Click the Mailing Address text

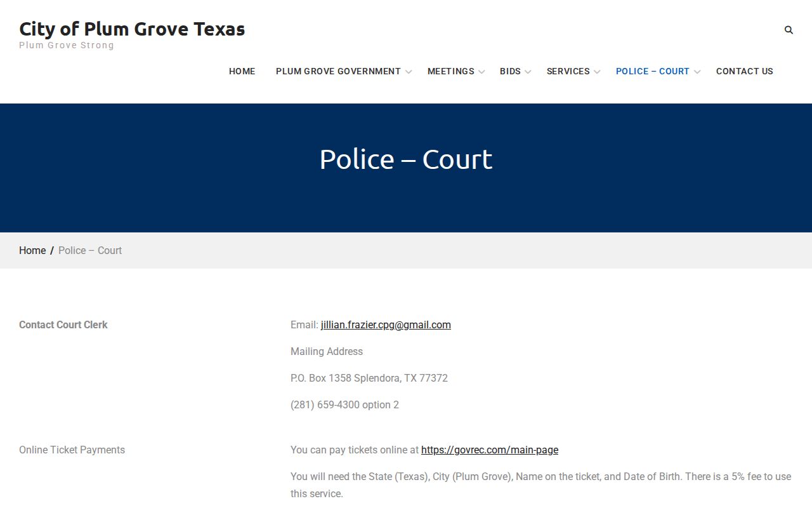click(327, 351)
